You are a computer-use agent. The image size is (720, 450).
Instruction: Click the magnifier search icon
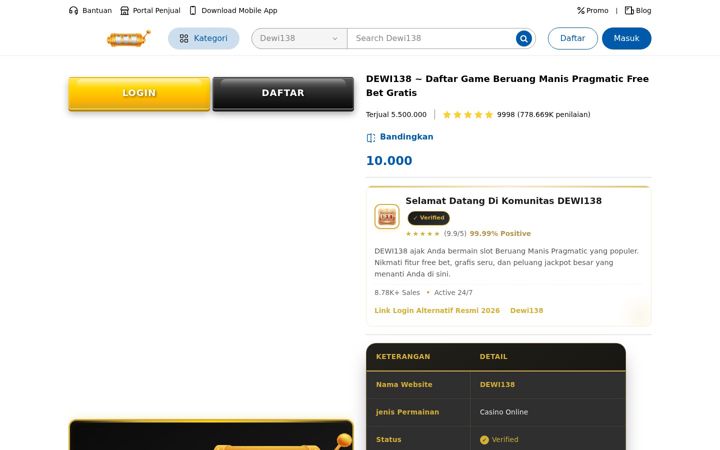point(523,39)
